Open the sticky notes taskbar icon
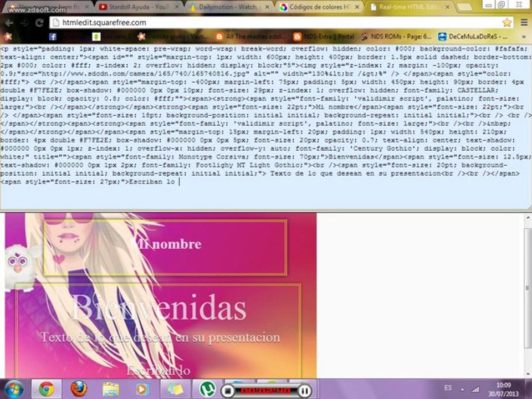 (x=175, y=389)
